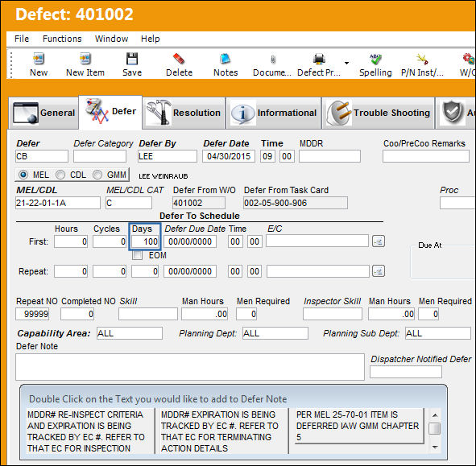Viewport: 476px width, 466px height.
Task: Click the P/N Inst toolbar icon
Action: tap(422, 59)
